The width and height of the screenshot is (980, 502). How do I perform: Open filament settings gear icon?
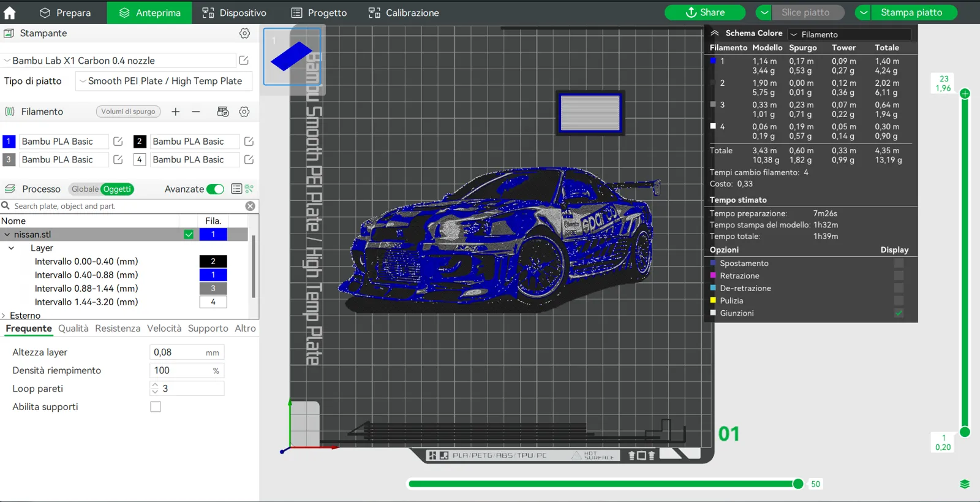244,112
